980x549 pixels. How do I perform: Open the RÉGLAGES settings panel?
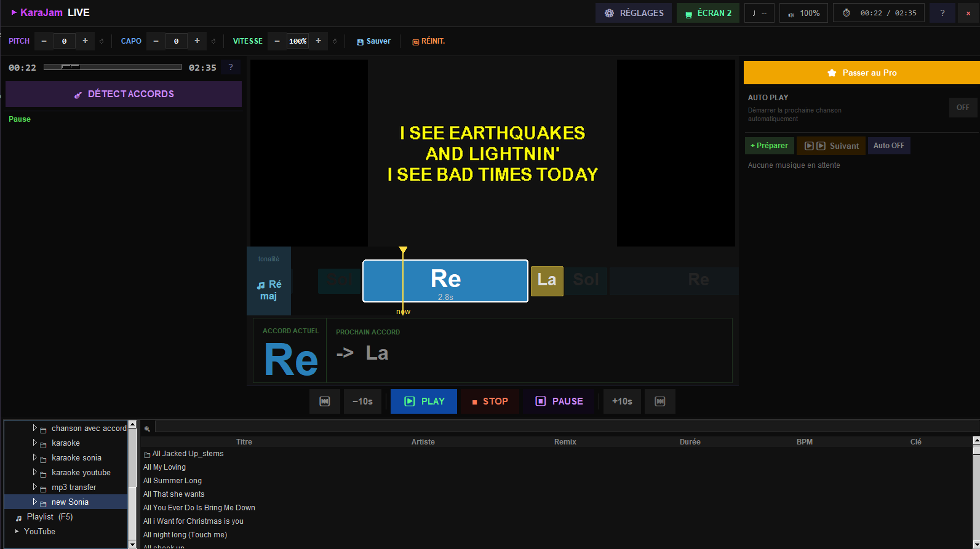[634, 13]
